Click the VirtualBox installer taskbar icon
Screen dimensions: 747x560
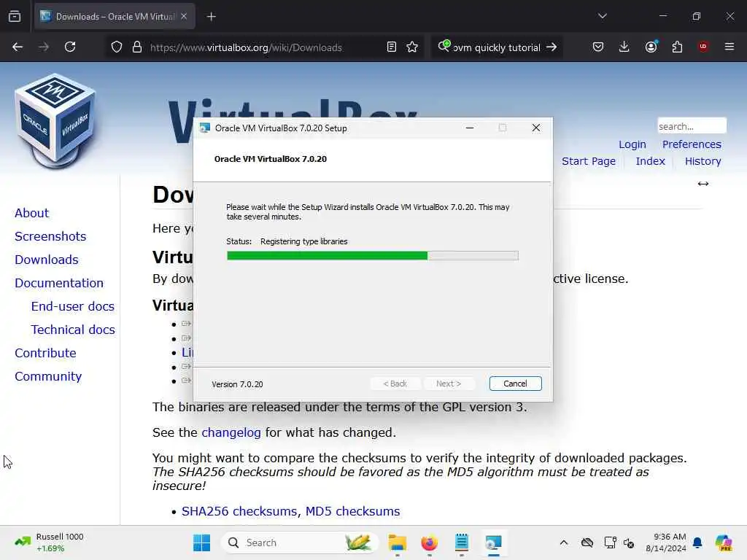(x=494, y=542)
